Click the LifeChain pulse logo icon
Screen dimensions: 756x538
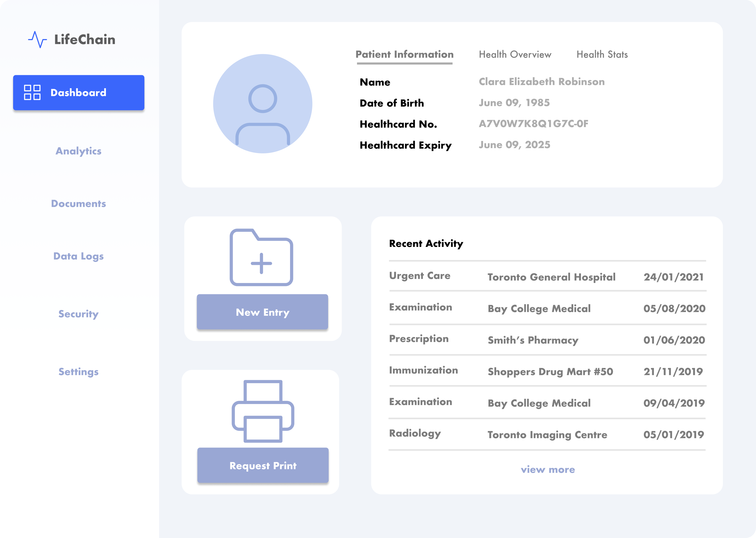point(37,39)
